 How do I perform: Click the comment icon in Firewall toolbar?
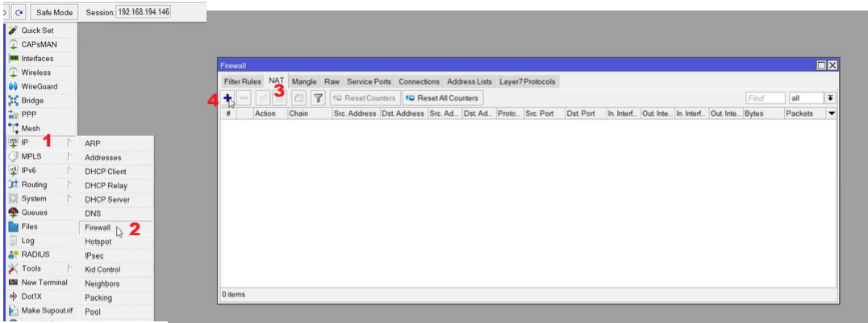coord(298,98)
